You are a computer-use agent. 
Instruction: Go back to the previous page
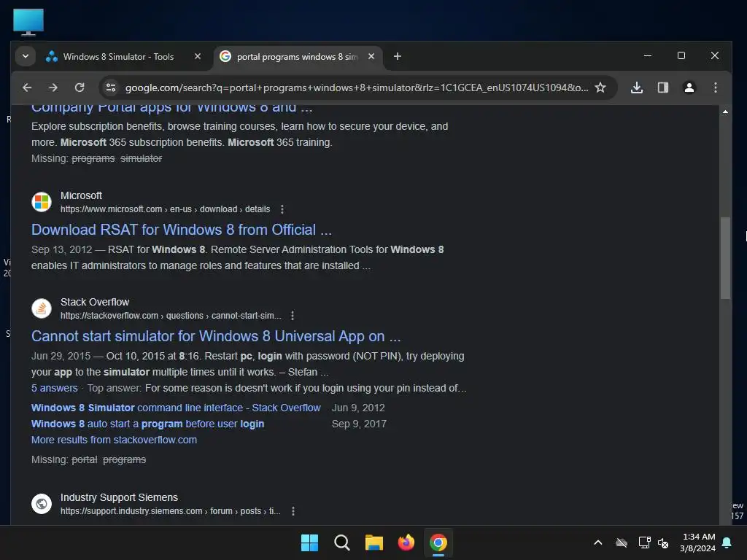tap(27, 87)
